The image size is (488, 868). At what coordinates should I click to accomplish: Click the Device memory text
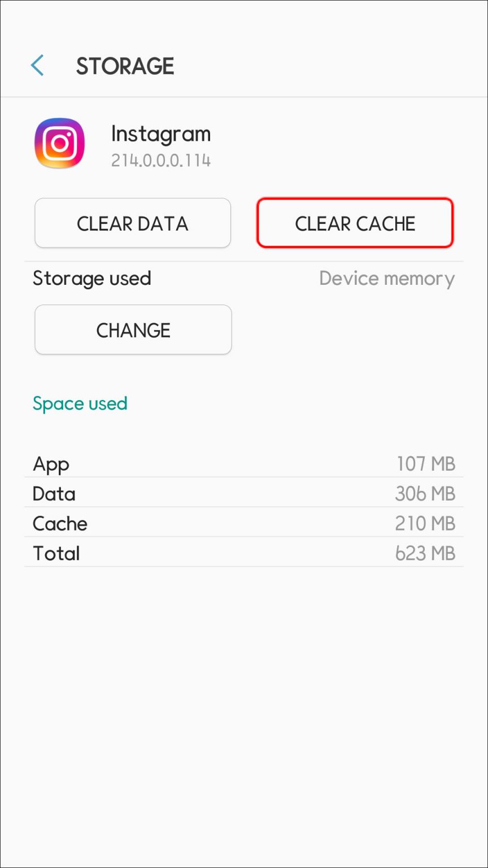pyautogui.click(x=387, y=279)
